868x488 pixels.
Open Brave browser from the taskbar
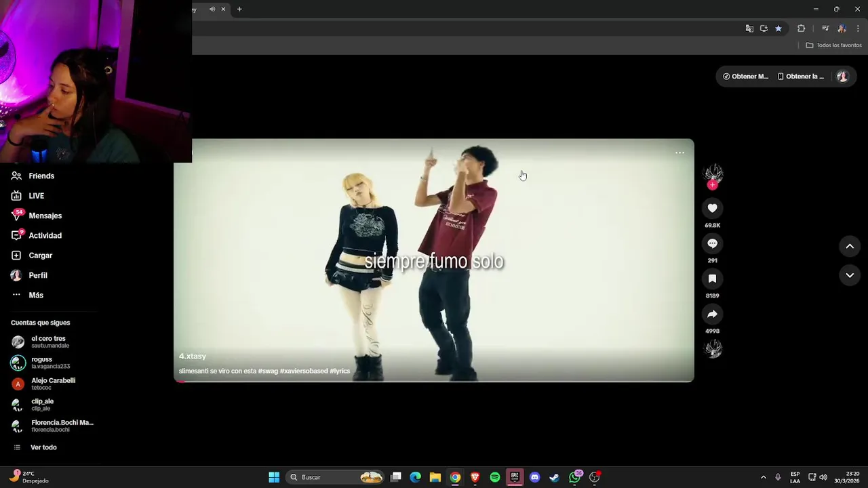click(475, 477)
